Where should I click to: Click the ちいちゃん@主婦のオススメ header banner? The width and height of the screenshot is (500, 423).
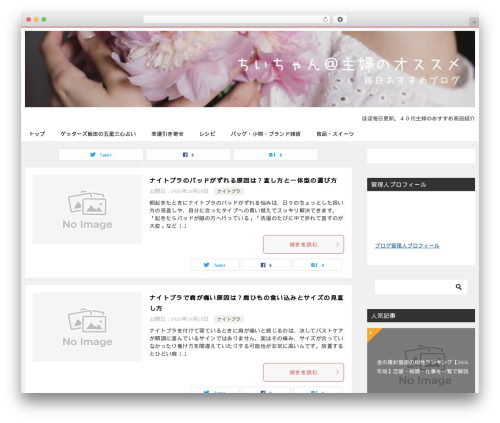click(250, 69)
